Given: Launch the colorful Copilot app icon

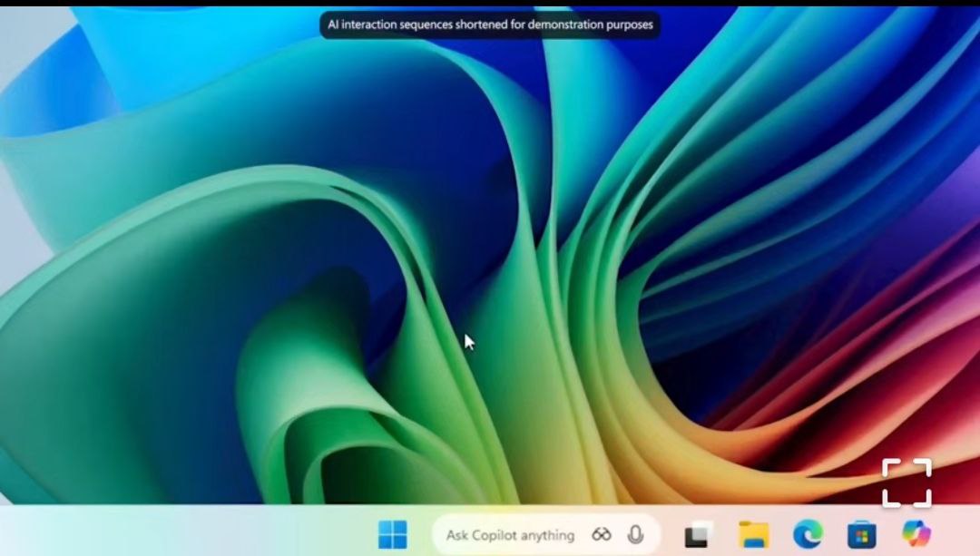Looking at the screenshot, I should [x=916, y=534].
